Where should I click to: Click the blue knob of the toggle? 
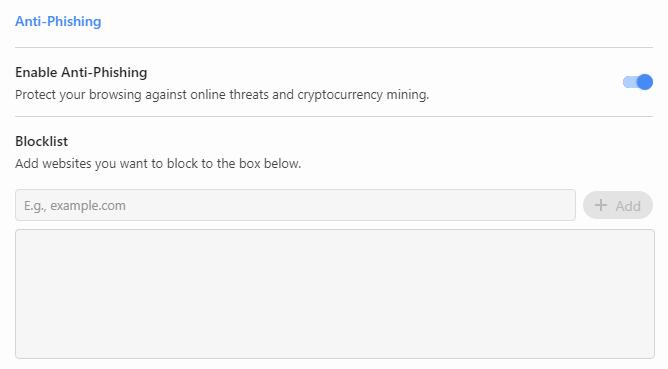[x=645, y=82]
